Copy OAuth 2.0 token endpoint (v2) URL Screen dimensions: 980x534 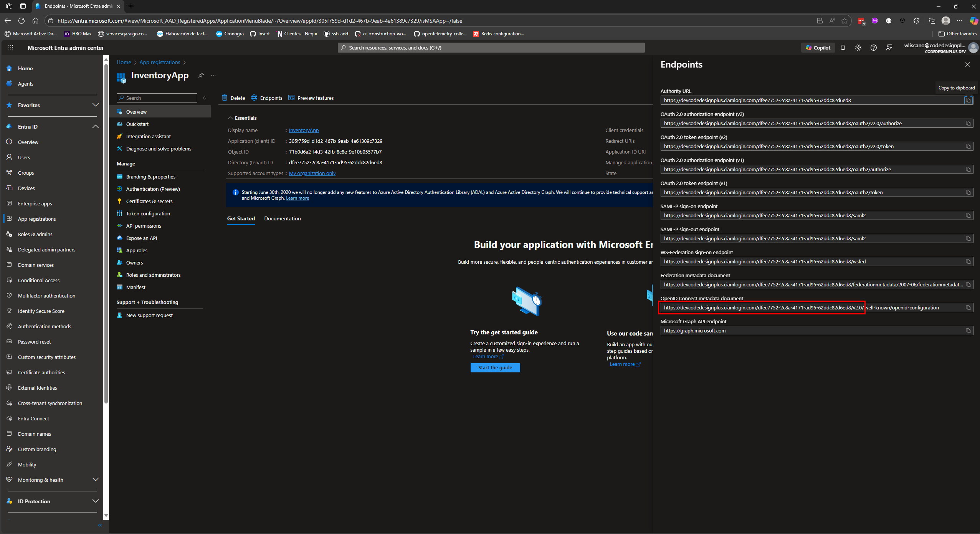click(x=968, y=146)
